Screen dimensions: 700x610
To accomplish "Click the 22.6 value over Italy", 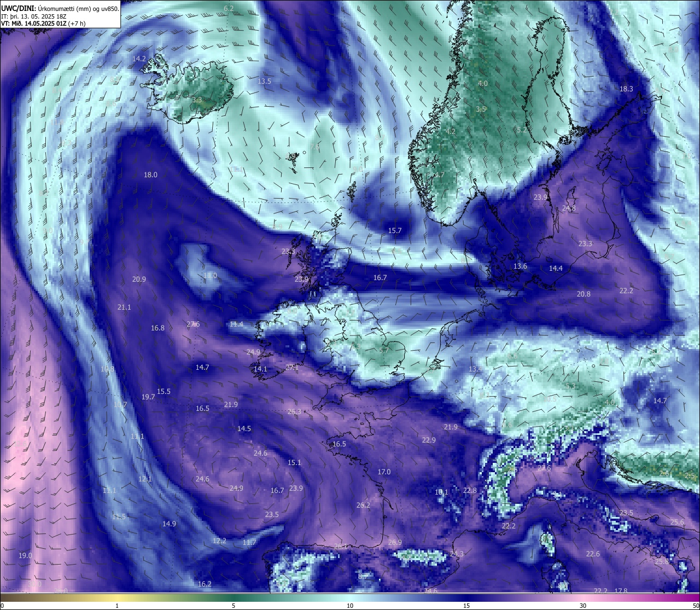I will [593, 554].
